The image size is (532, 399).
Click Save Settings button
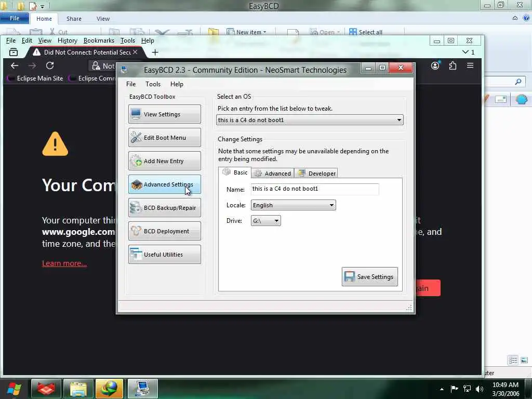click(370, 276)
